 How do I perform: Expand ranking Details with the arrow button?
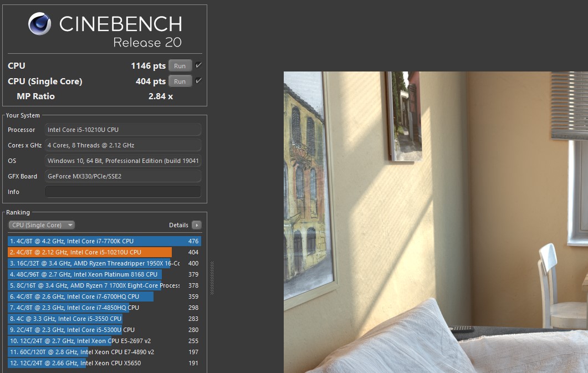click(197, 225)
